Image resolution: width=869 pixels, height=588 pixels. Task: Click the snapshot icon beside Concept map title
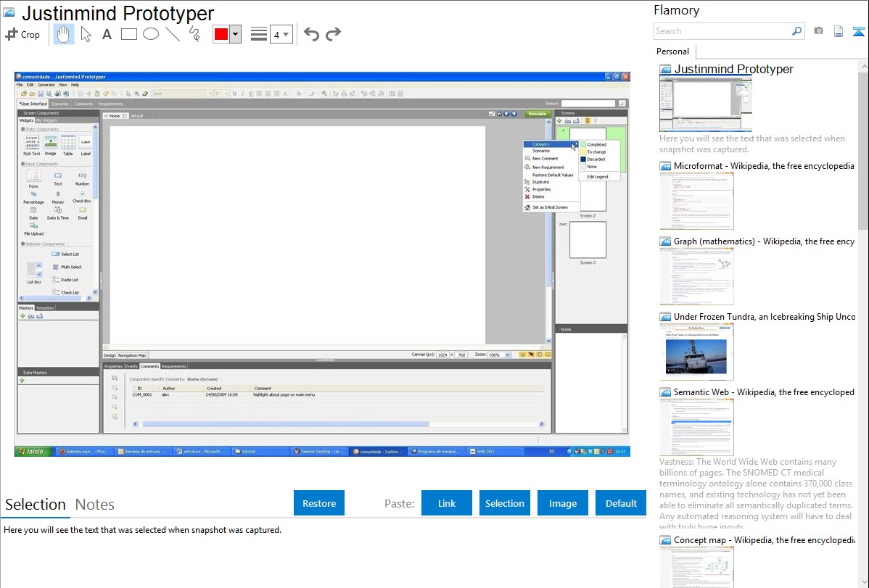coord(666,540)
